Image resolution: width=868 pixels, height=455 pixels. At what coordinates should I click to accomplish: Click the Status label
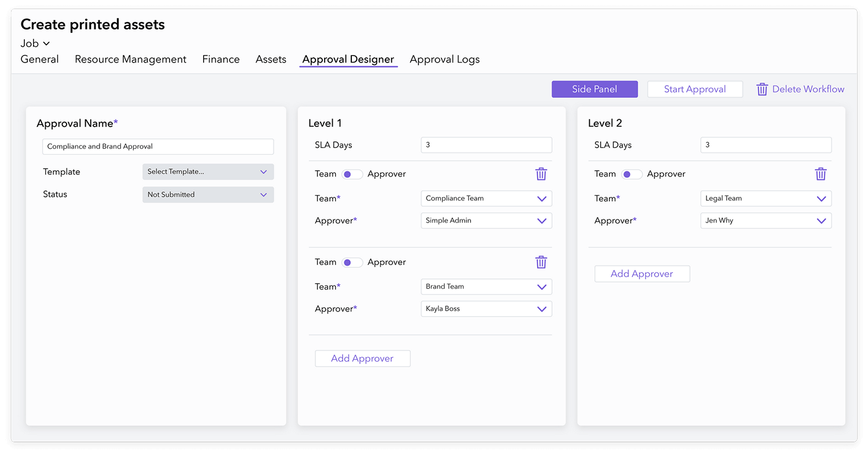[x=55, y=195]
